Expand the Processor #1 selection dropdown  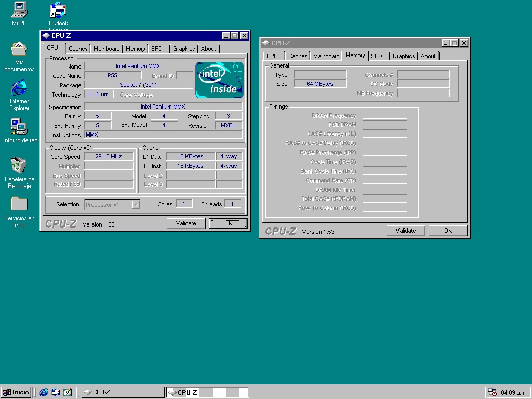click(x=136, y=205)
